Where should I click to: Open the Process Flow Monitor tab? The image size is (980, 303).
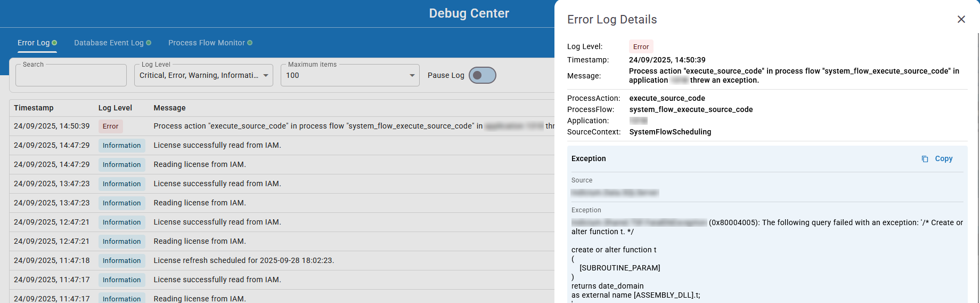coord(206,43)
